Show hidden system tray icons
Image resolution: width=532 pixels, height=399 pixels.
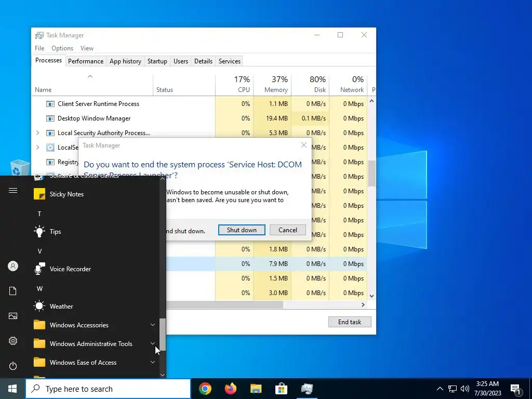(440, 389)
